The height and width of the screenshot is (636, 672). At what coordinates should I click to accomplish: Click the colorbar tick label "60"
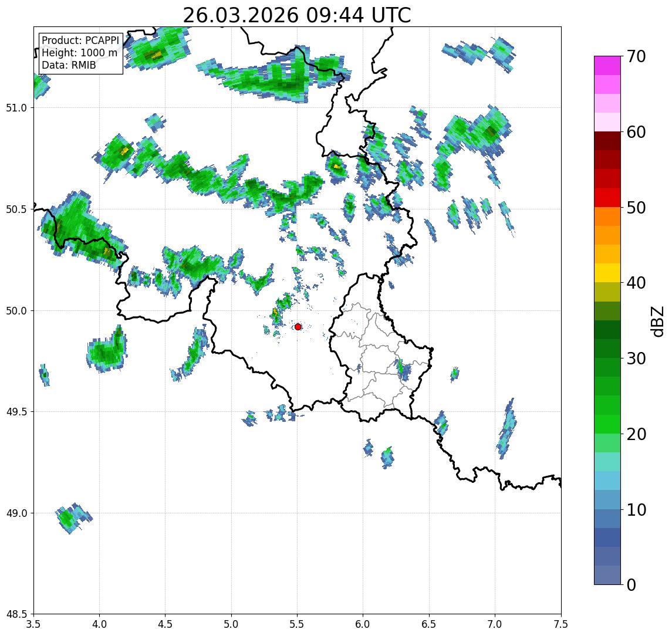(635, 133)
